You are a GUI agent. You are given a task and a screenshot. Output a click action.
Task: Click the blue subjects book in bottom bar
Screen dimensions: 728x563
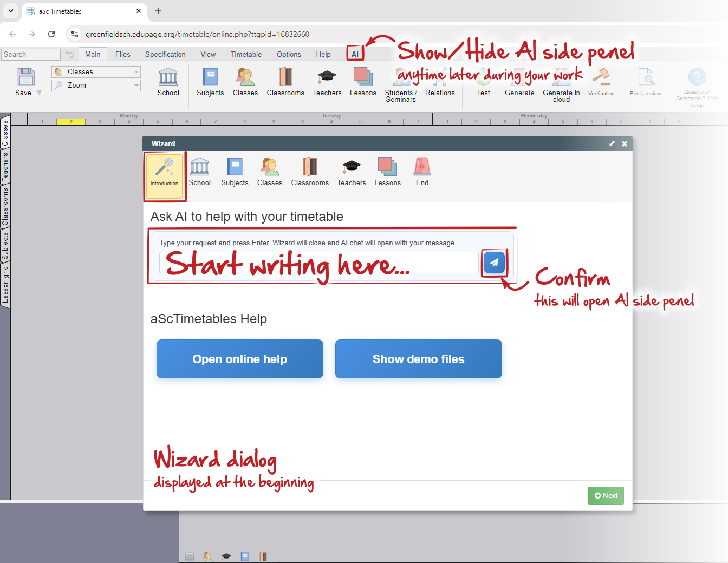(245, 557)
